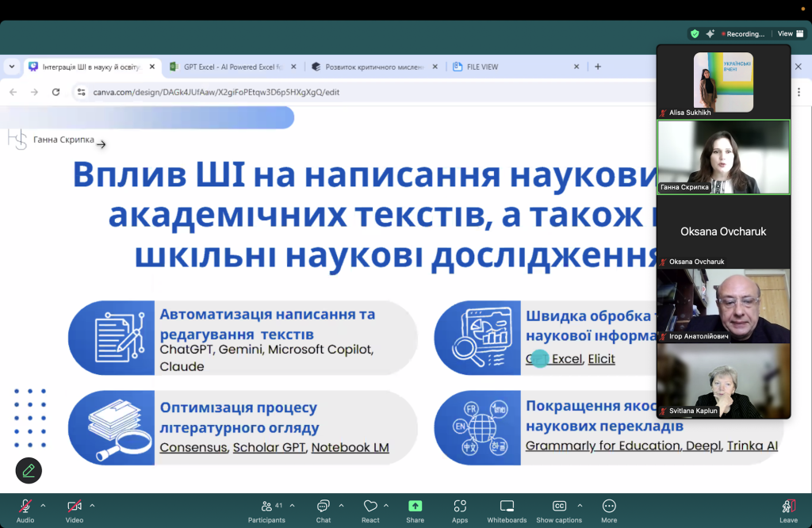This screenshot has height=528, width=812.
Task: Open the Consensus link
Action: pos(193,447)
